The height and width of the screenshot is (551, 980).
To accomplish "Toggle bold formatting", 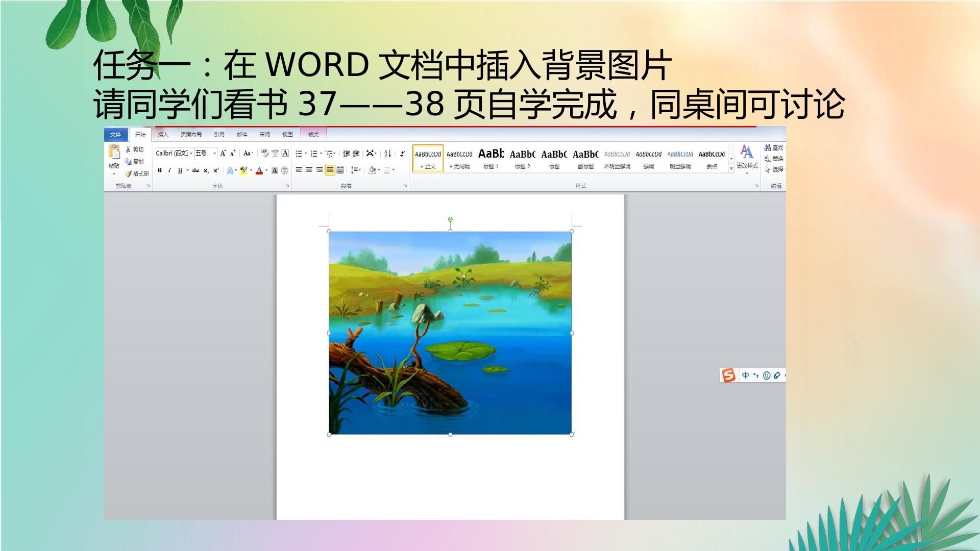I will [160, 170].
